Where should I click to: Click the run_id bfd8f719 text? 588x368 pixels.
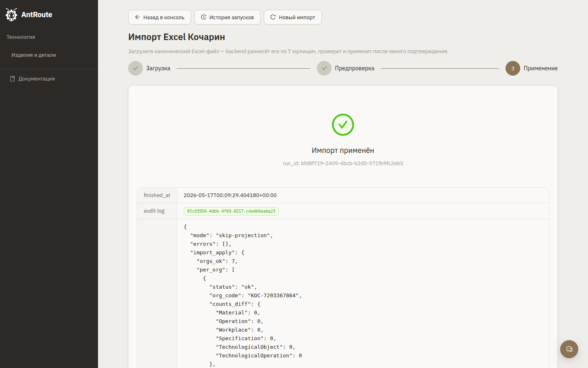tap(343, 163)
